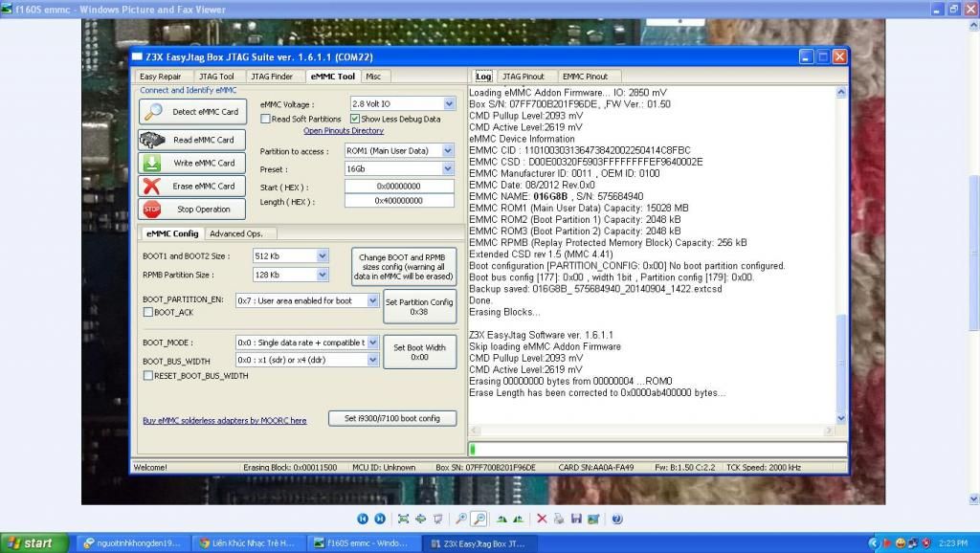The image size is (980, 553).
Task: Switch to Liên Khúc Nhạc Trẻ taskbar window
Action: pos(248,543)
